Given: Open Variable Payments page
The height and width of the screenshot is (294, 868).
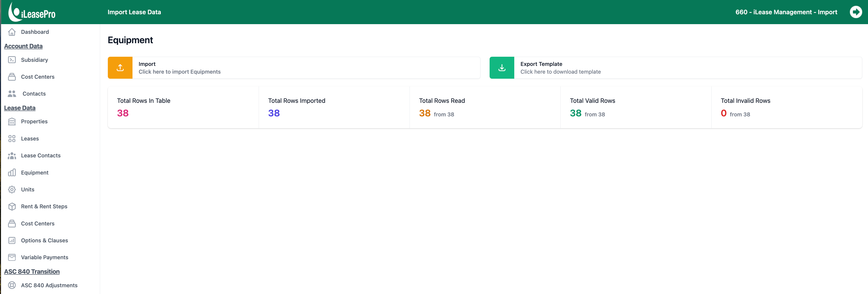Looking at the screenshot, I should [44, 257].
